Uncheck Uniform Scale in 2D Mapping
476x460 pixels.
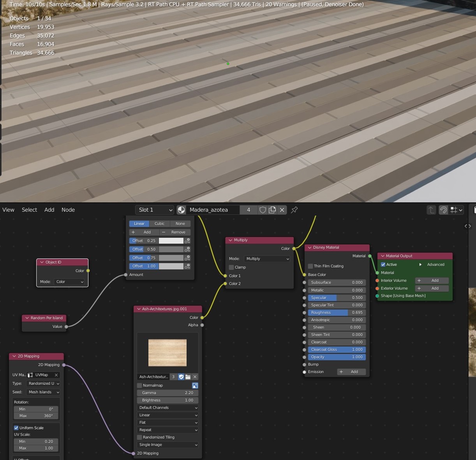(x=16, y=428)
